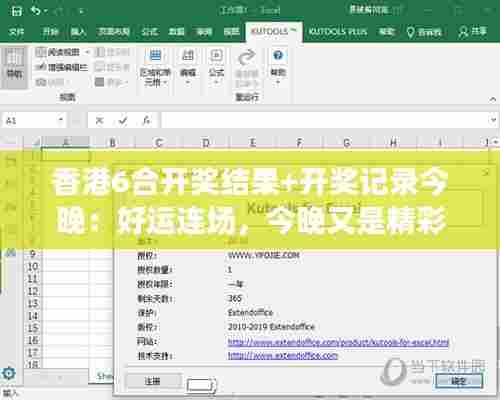The image size is (500, 400).
Task: Select the KUTOOLS PLUS ribbon tab
Action: coord(338,32)
